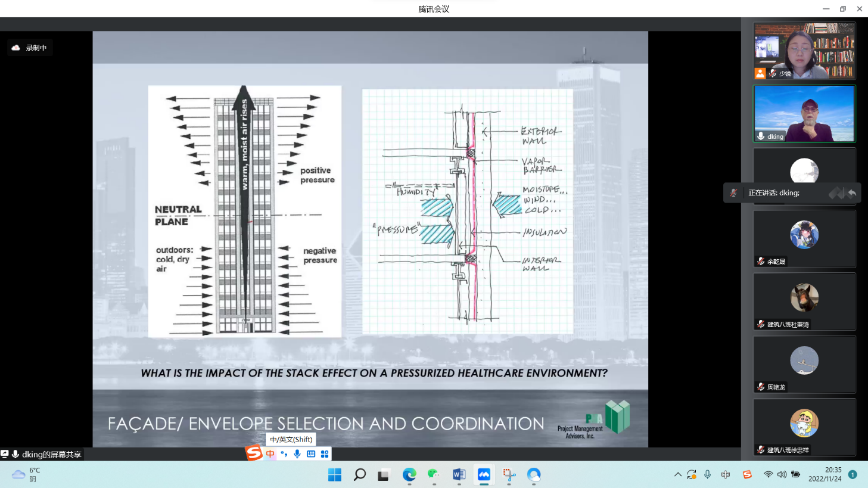This screenshot has width=868, height=488.
Task: Open Microsoft Word from the taskbar
Action: (x=459, y=474)
